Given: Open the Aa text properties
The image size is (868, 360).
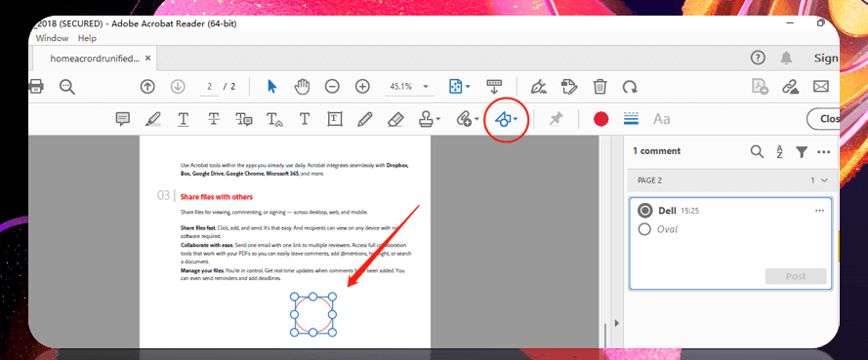Looking at the screenshot, I should (x=662, y=119).
